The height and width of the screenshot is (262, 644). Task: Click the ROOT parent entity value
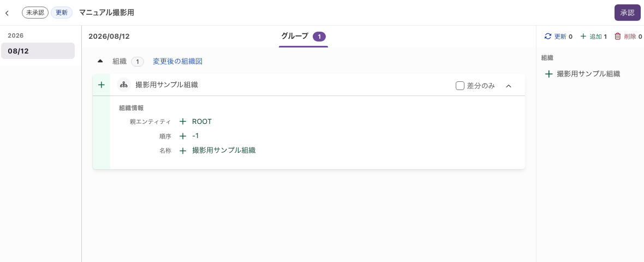click(202, 122)
